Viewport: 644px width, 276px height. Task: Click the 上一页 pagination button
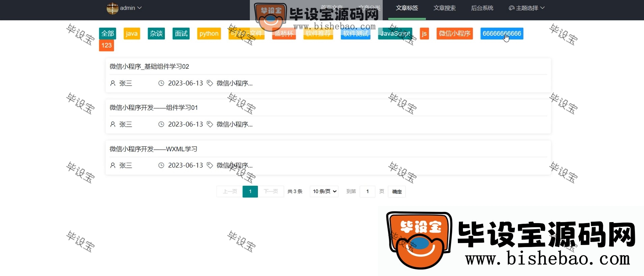pos(230,191)
